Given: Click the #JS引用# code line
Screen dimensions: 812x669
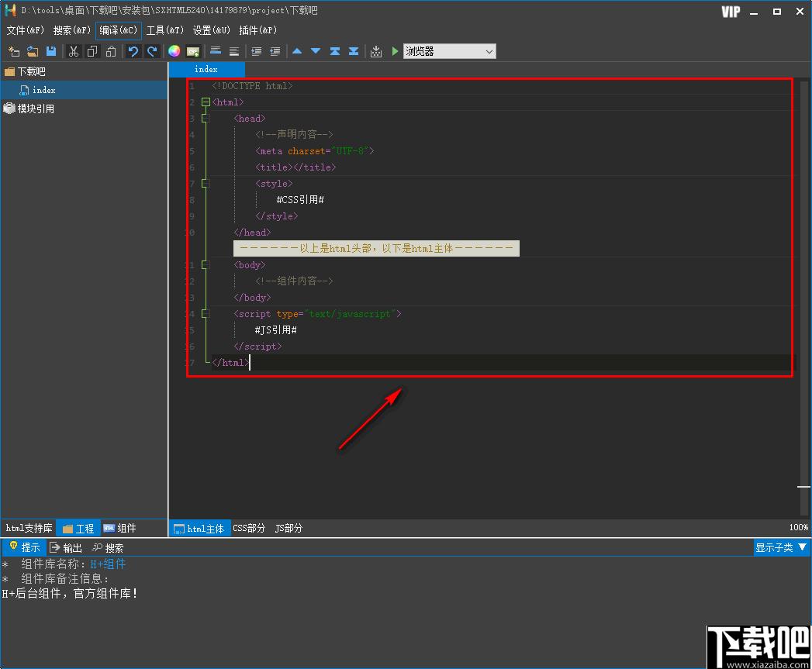Looking at the screenshot, I should pyautogui.click(x=275, y=329).
